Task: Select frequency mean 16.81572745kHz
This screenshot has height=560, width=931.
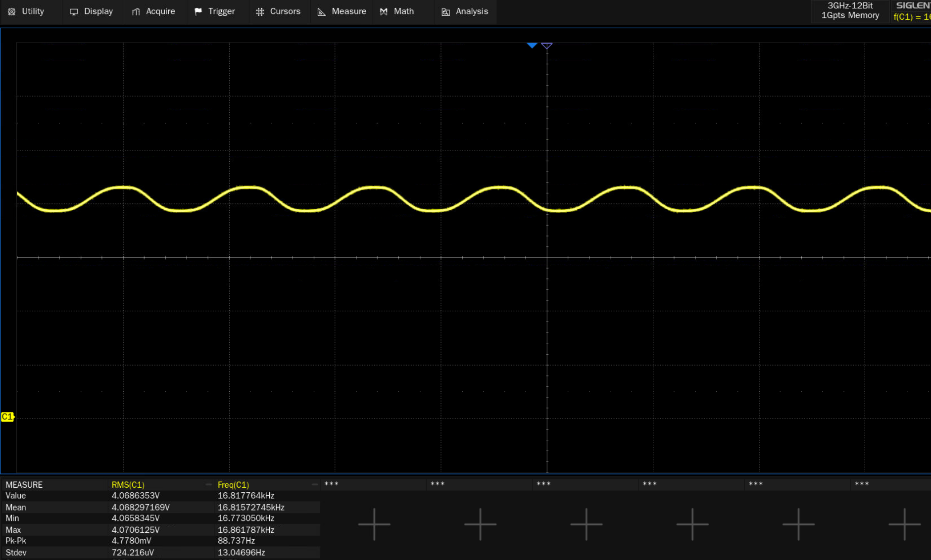Action: click(251, 508)
